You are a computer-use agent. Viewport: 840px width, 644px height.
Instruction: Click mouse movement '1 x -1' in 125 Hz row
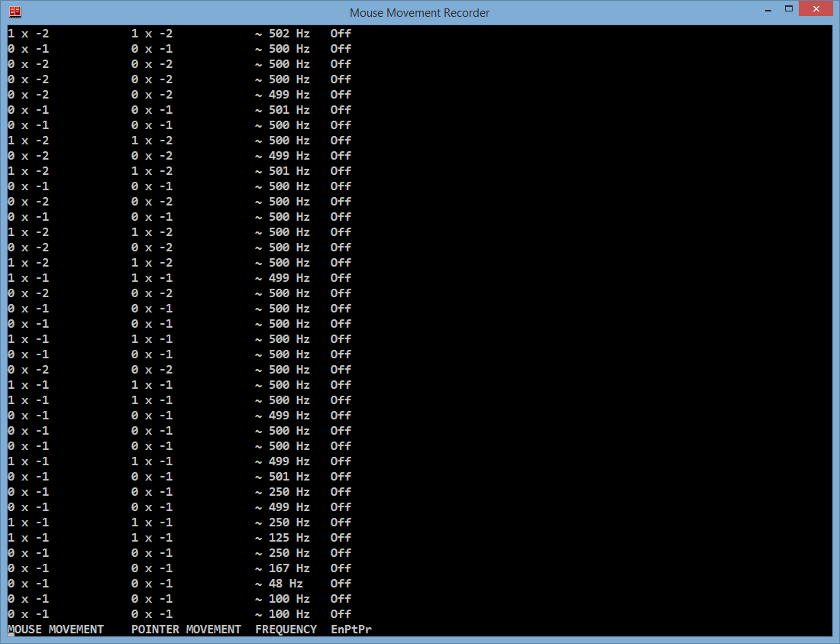click(28, 537)
